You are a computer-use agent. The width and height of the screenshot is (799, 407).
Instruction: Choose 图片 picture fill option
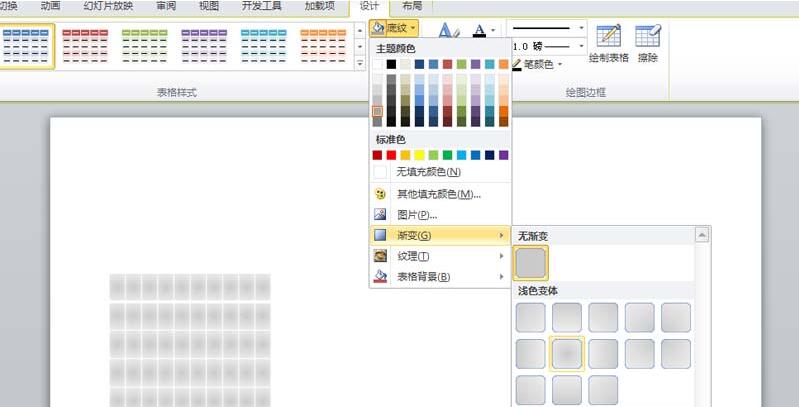point(440,214)
